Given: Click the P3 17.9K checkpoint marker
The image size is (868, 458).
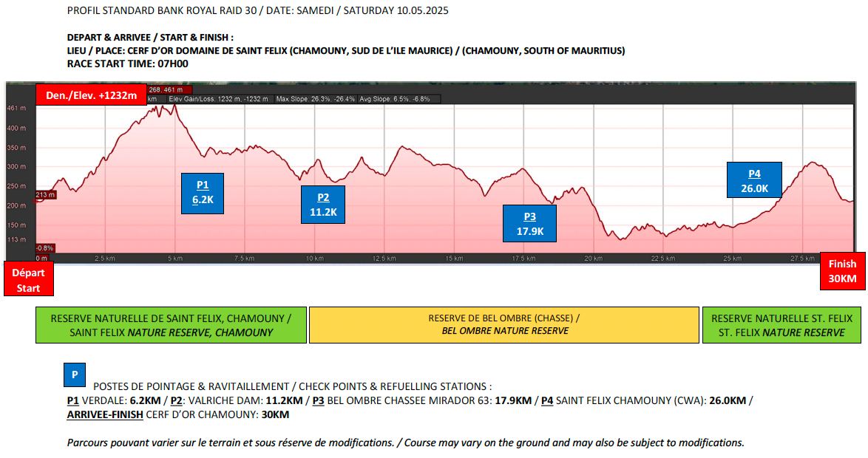Looking at the screenshot, I should click(x=529, y=224).
